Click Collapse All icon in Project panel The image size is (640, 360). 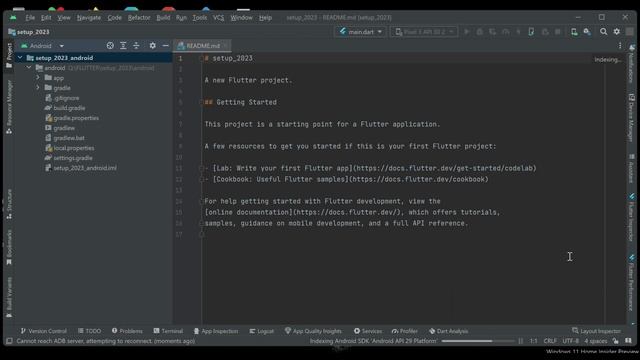click(x=136, y=46)
